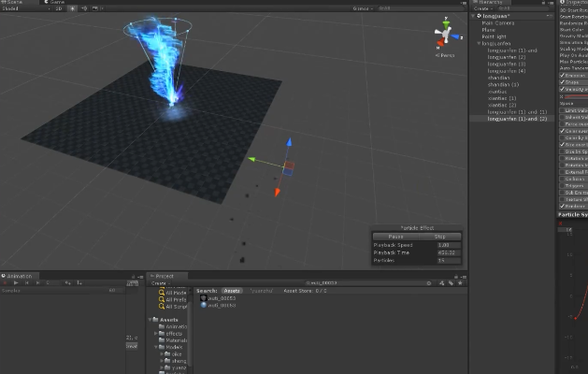This screenshot has width=588, height=374.
Task: Toggle the Collision module checkbox
Action: (x=562, y=179)
